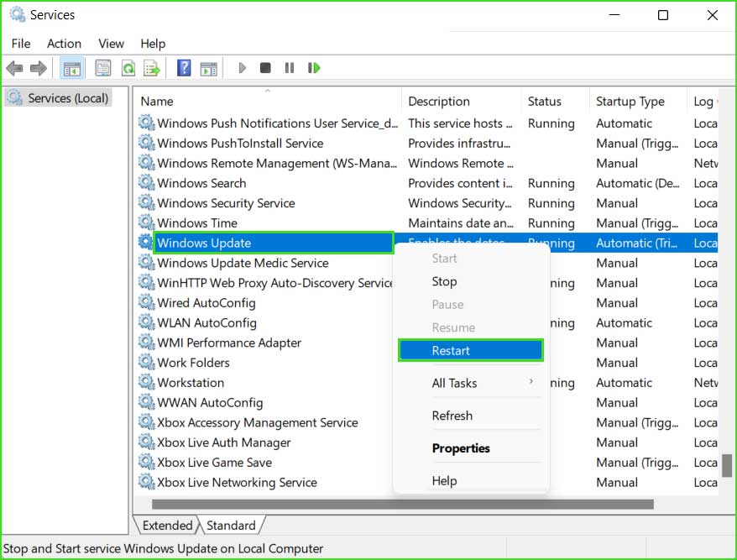Switch to the Extended tab
Viewport: 737px width, 560px height.
pyautogui.click(x=167, y=525)
